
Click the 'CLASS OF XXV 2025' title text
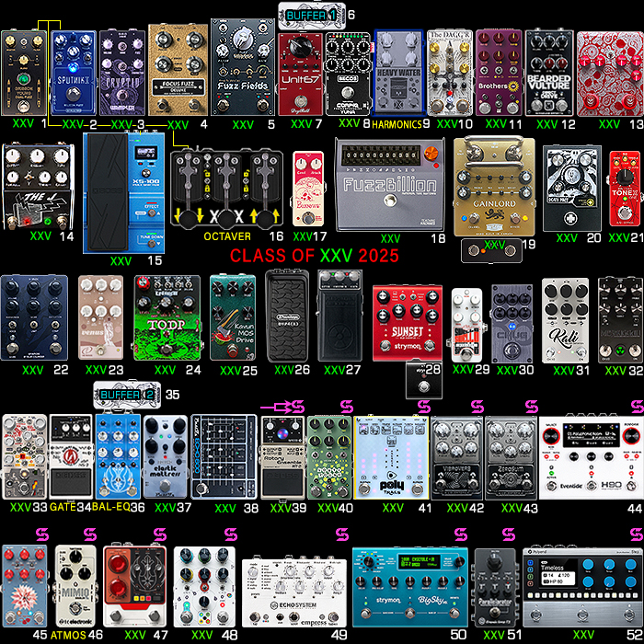pyautogui.click(x=315, y=256)
